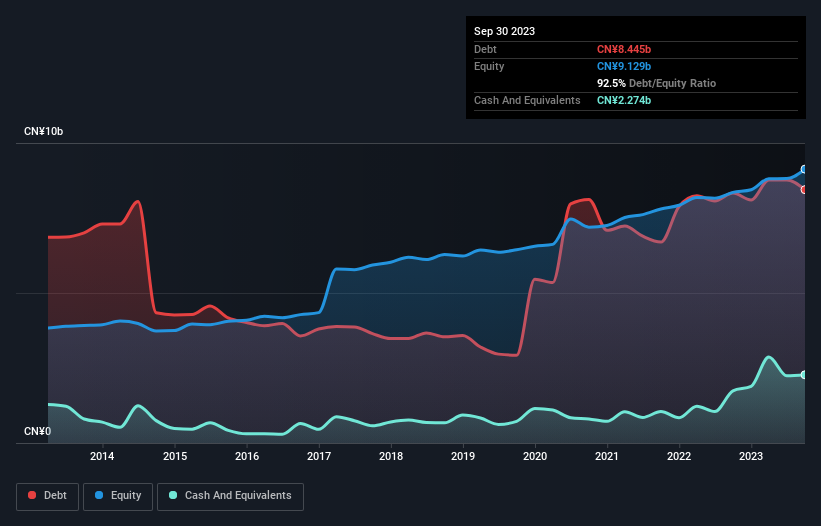Click the Equity row label in tooltip
This screenshot has width=821, height=526.
pyautogui.click(x=489, y=66)
